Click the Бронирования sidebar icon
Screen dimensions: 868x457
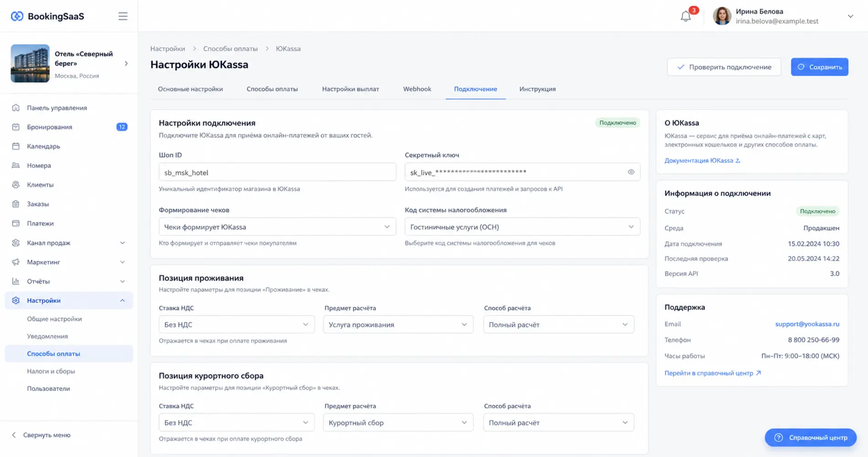coord(16,127)
